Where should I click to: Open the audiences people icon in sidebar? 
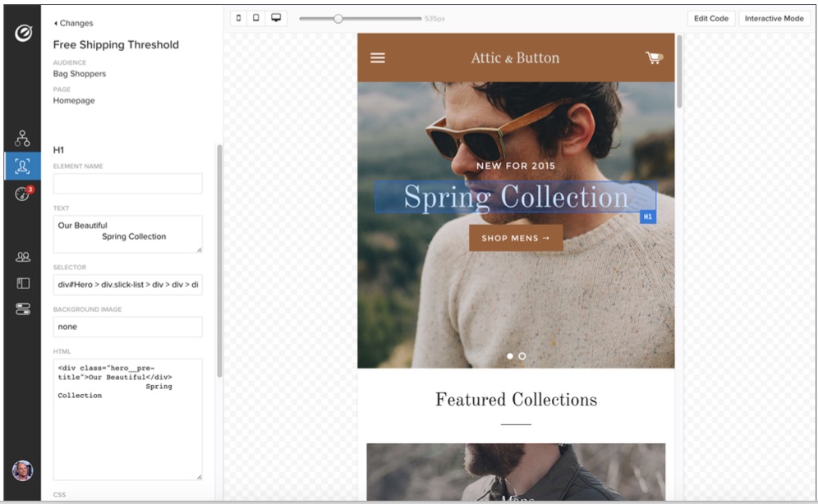(x=22, y=257)
